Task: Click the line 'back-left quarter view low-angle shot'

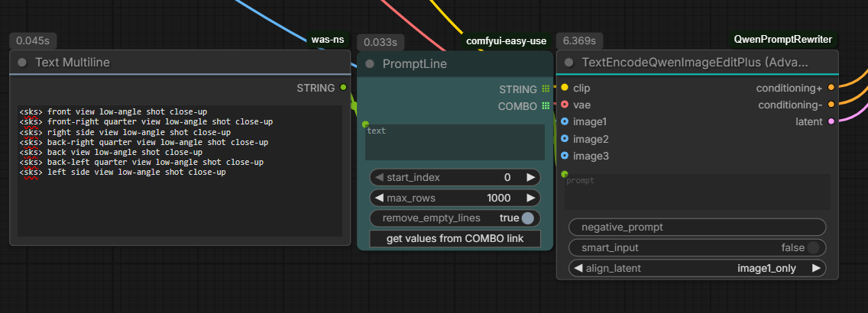Action: point(141,162)
